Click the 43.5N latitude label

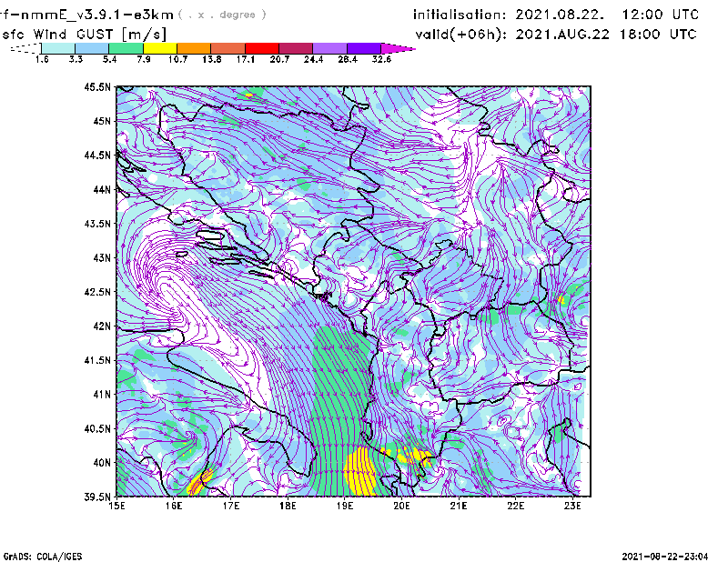(x=97, y=224)
